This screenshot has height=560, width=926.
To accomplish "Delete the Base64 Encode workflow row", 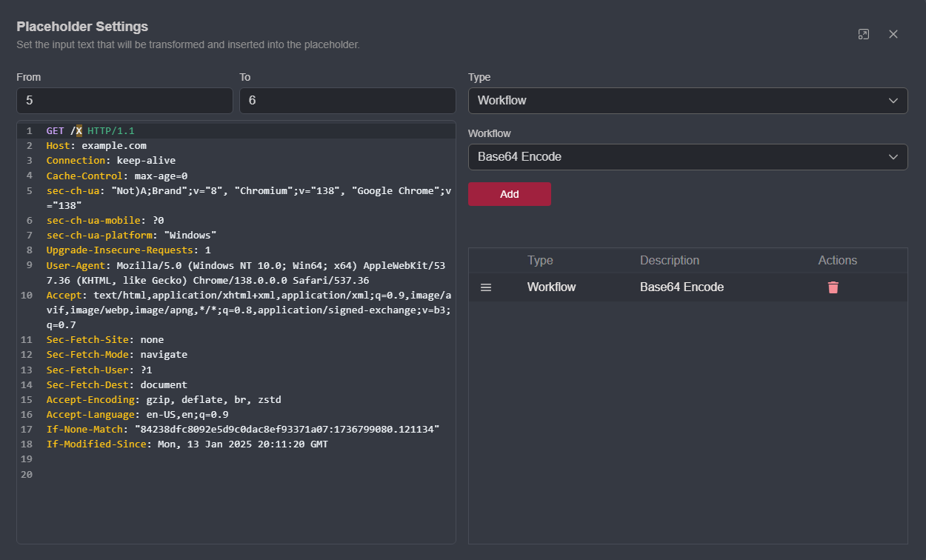I will [833, 287].
